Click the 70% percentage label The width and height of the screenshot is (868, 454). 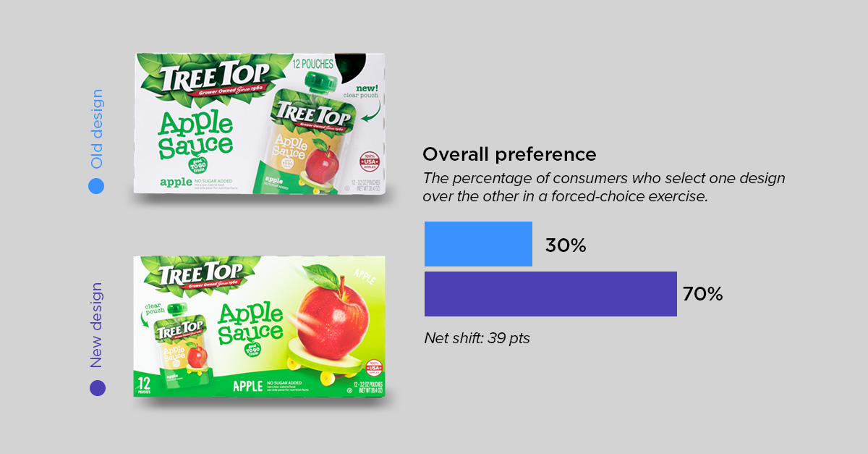coord(702,294)
